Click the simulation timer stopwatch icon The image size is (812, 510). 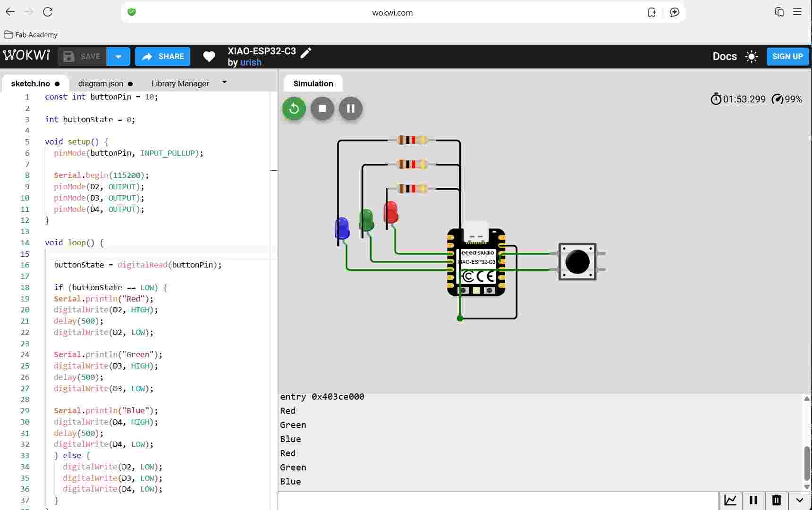(716, 99)
